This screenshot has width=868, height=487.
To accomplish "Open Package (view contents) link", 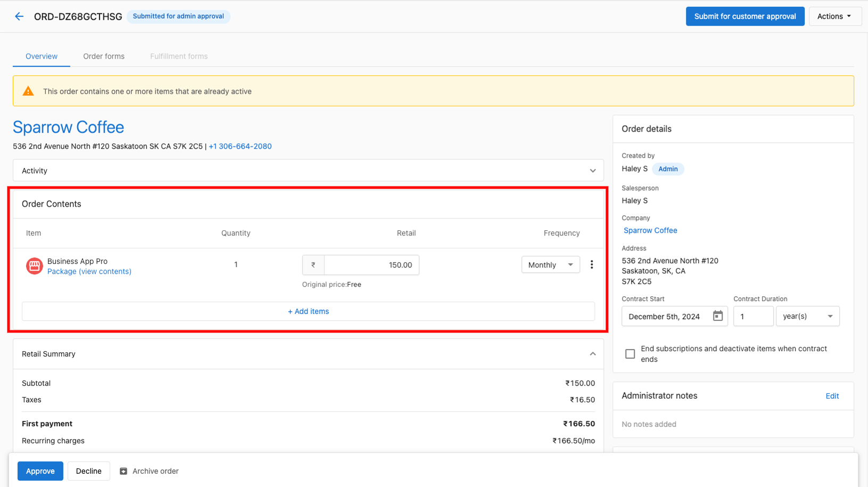I will pos(89,272).
